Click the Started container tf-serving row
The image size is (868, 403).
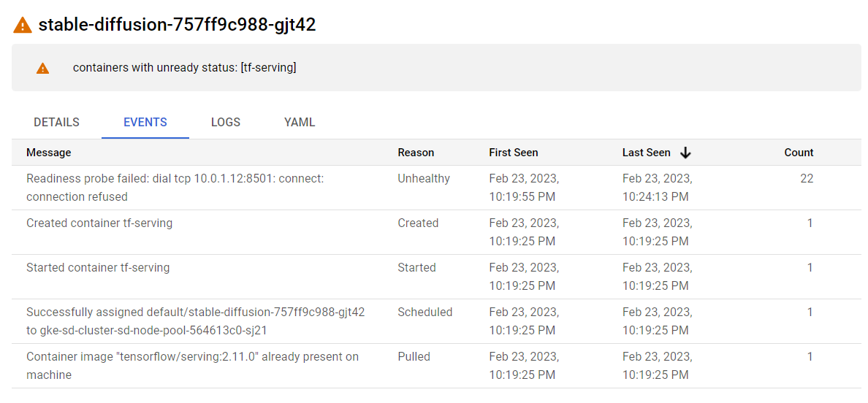[98, 267]
